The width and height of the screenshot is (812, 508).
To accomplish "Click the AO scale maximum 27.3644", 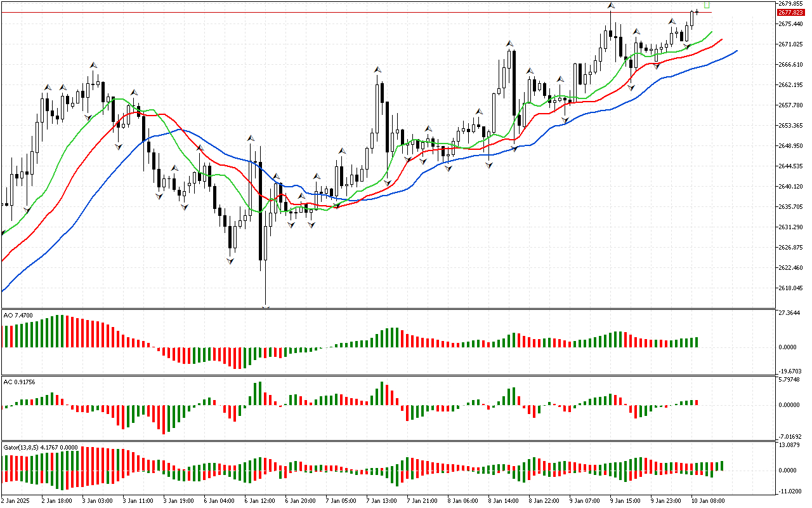I will tap(790, 314).
